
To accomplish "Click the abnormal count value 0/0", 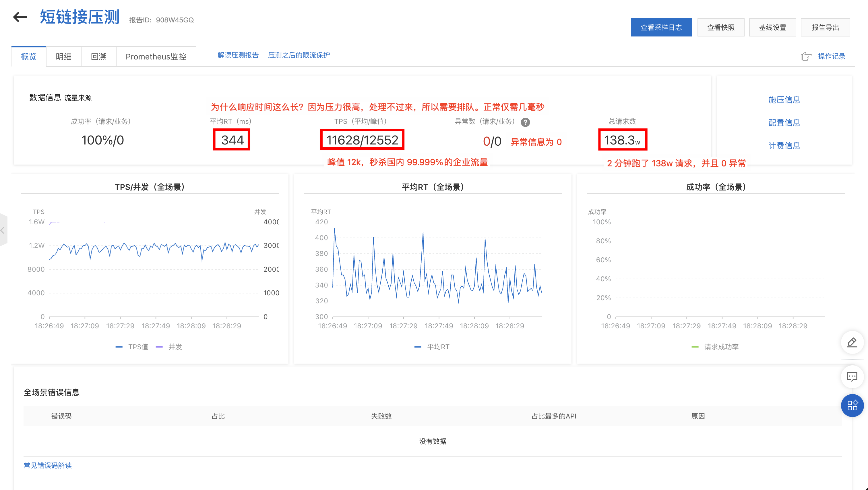I will click(x=492, y=141).
